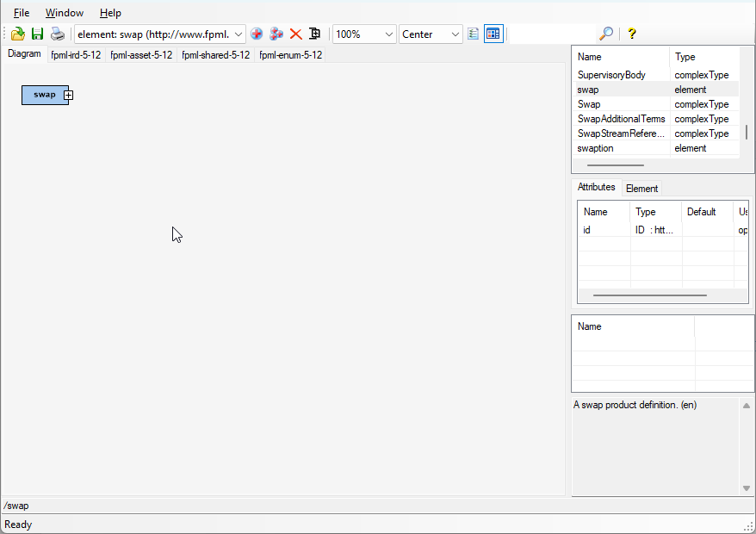Select the Element tab in the properties panel
The height and width of the screenshot is (534, 756).
(641, 188)
